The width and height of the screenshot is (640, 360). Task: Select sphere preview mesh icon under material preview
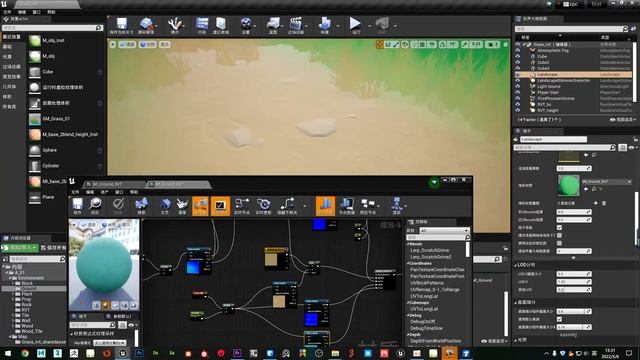pos(106,305)
